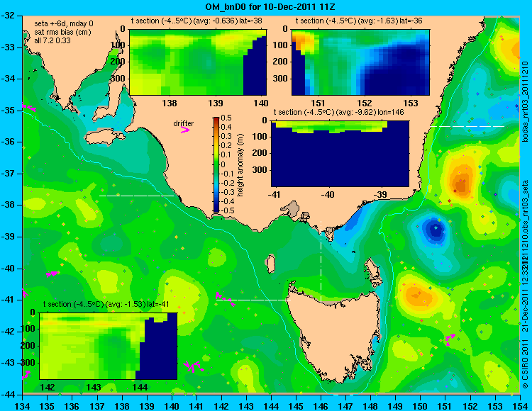Click tick label -40 in the lon=146 section

pyautogui.click(x=327, y=195)
